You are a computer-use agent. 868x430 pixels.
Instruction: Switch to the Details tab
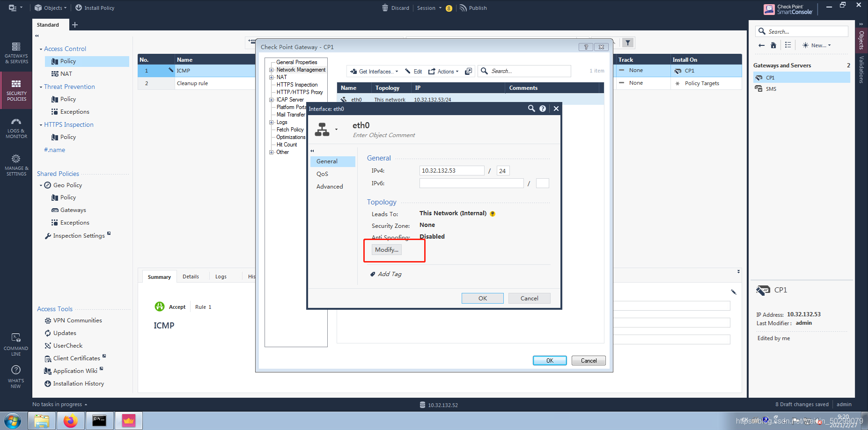[x=191, y=277]
